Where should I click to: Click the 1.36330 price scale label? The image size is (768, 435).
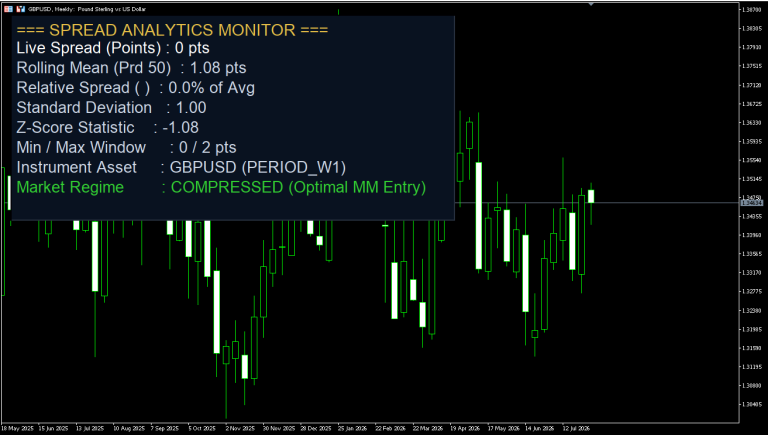752,122
